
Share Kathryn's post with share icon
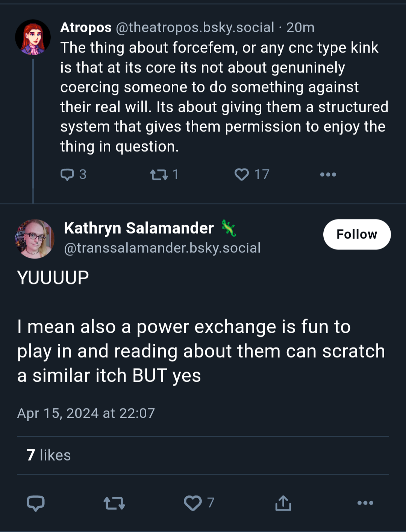(283, 503)
